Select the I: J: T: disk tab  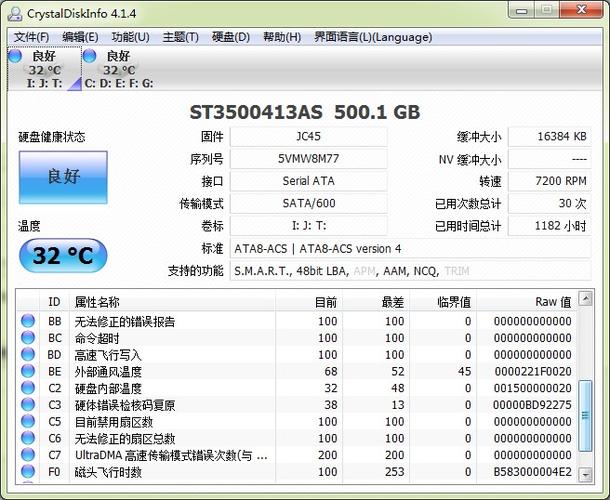[44, 68]
